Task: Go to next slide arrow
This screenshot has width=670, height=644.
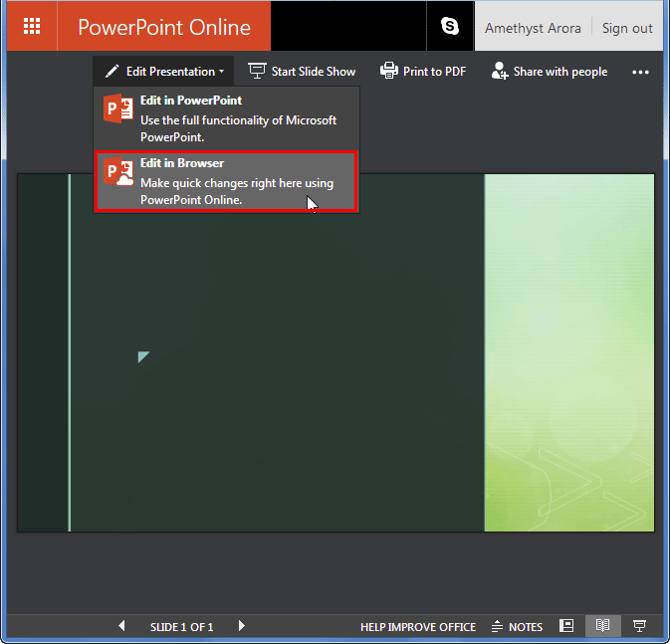Action: pyautogui.click(x=242, y=626)
